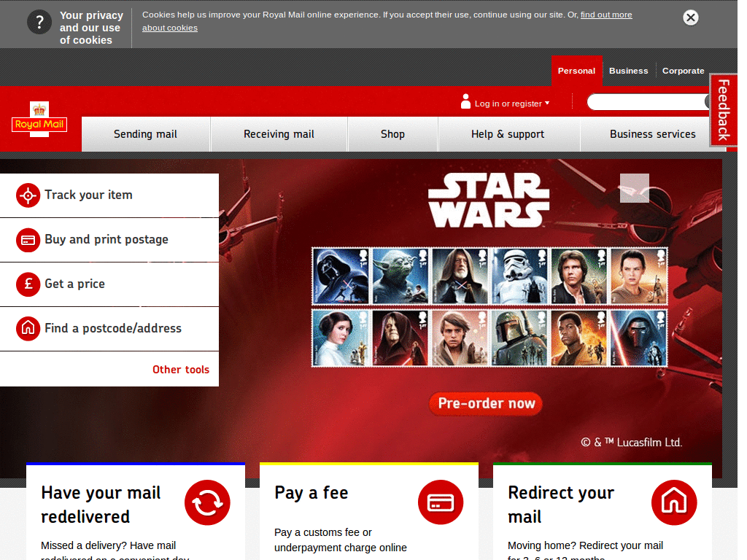The width and height of the screenshot is (747, 560).
Task: Open the Other tools link
Action: click(181, 370)
